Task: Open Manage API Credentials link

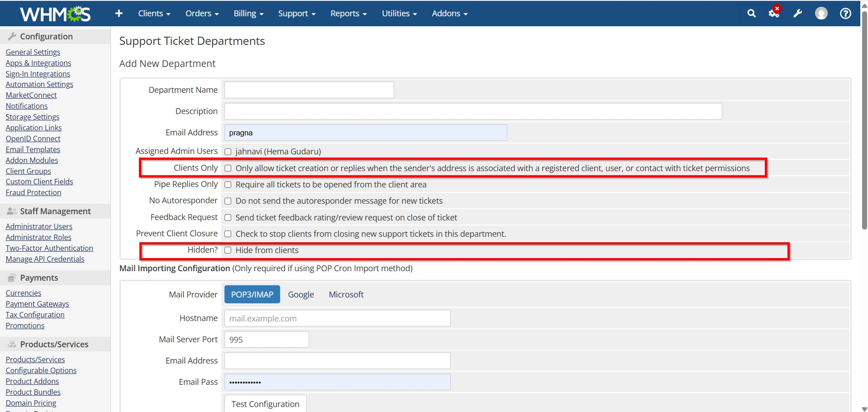Action: coord(45,259)
